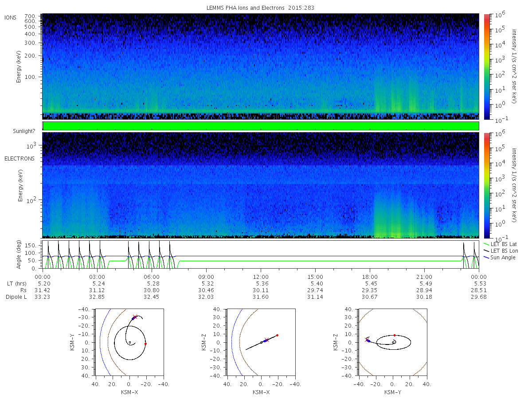Viewport: 532px width, 399px height.
Task: Click the ions panel intensity color bar
Action: [x=487, y=66]
